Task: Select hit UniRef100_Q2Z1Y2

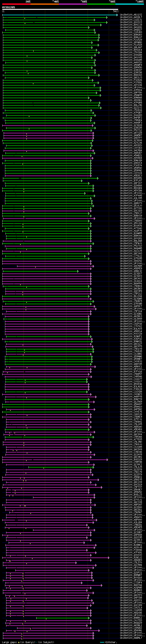Action: (x=131, y=108)
